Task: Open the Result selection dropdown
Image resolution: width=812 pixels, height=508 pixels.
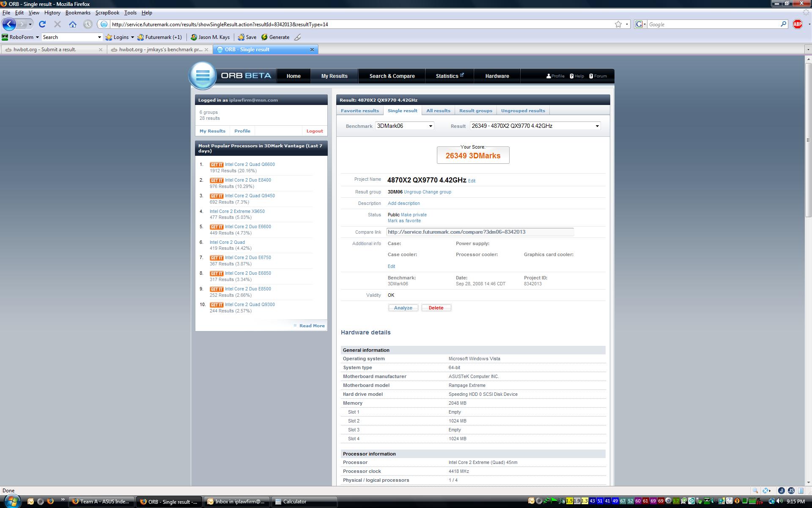Action: pos(535,126)
